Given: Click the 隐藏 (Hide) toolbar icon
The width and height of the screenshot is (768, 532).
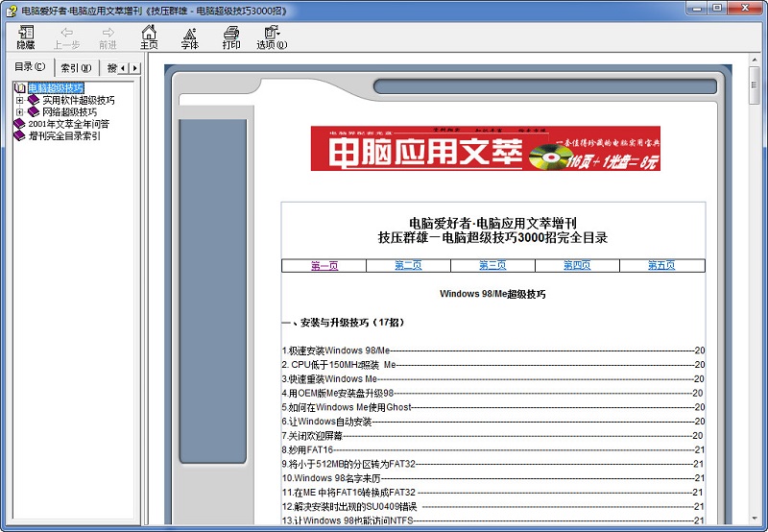Looking at the screenshot, I should [x=25, y=37].
